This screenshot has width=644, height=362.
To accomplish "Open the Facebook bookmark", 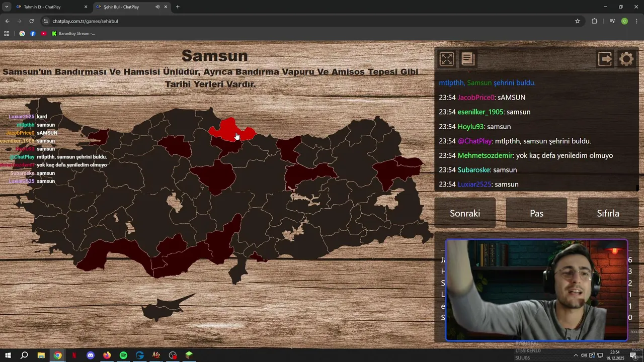I will coord(33,34).
